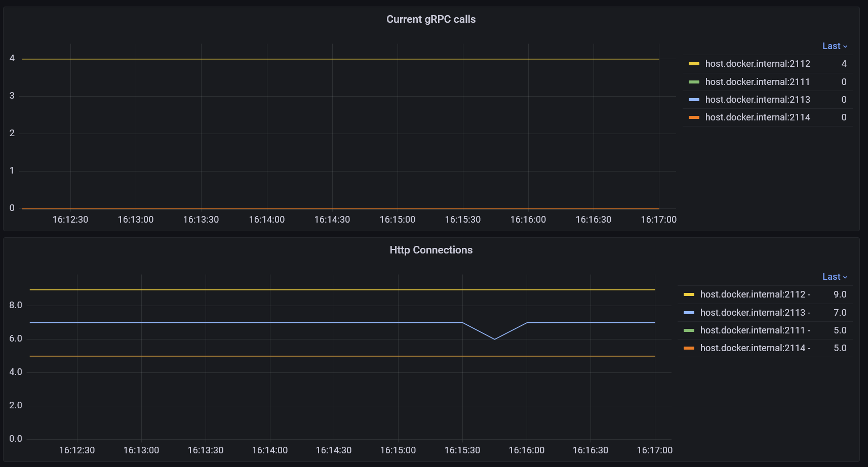
Task: Toggle host.docker.internal:2112 series in gRPC calls legend
Action: click(x=758, y=64)
